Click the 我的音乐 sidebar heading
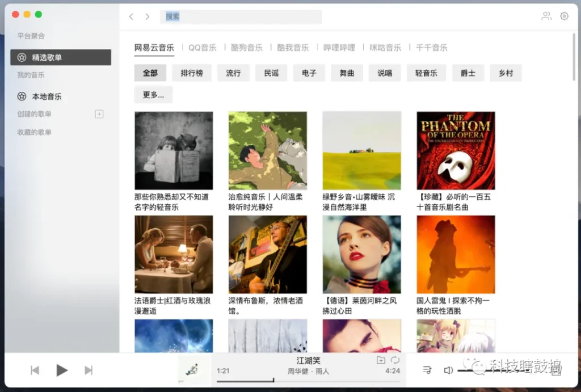Image resolution: width=581 pixels, height=392 pixels. pos(31,75)
